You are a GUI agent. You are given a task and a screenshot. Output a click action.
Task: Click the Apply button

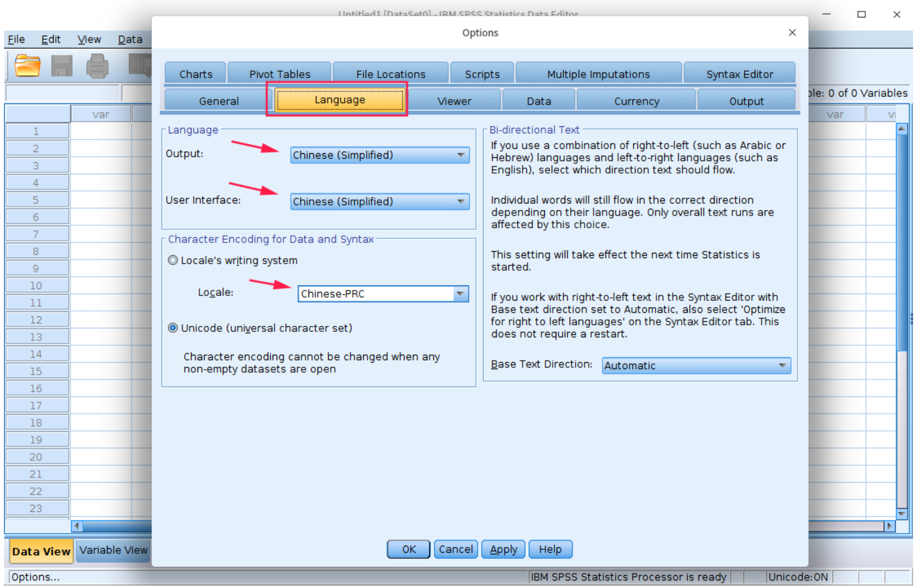coord(504,549)
